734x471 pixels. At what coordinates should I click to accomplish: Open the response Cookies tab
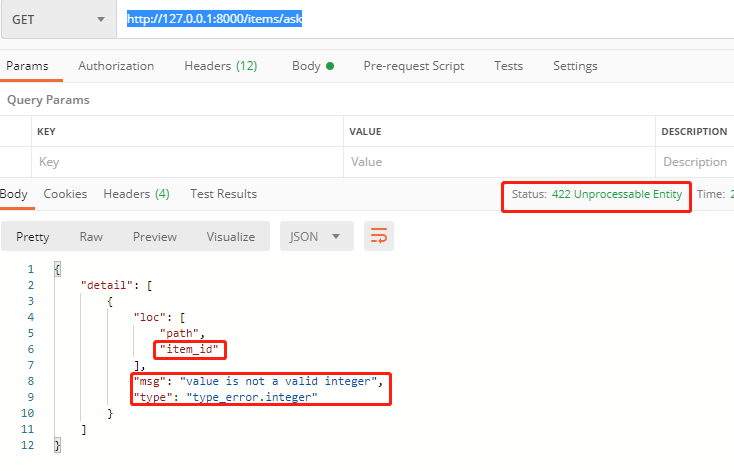[65, 194]
